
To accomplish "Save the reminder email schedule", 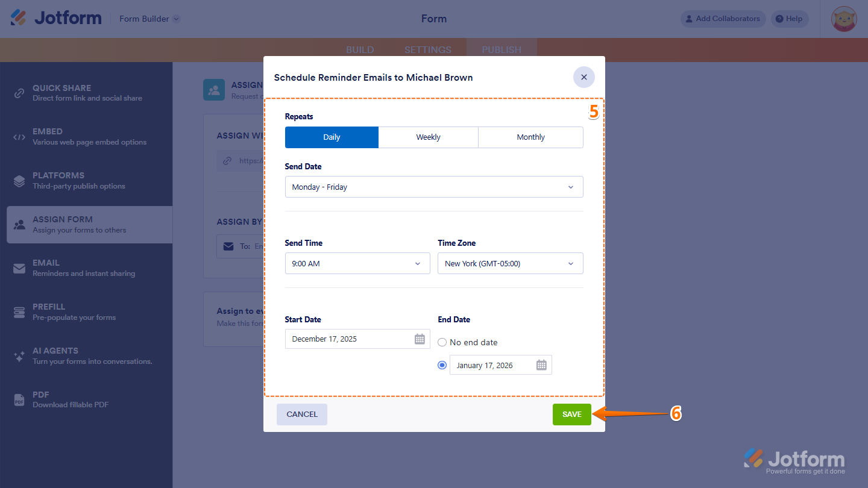I will point(571,414).
